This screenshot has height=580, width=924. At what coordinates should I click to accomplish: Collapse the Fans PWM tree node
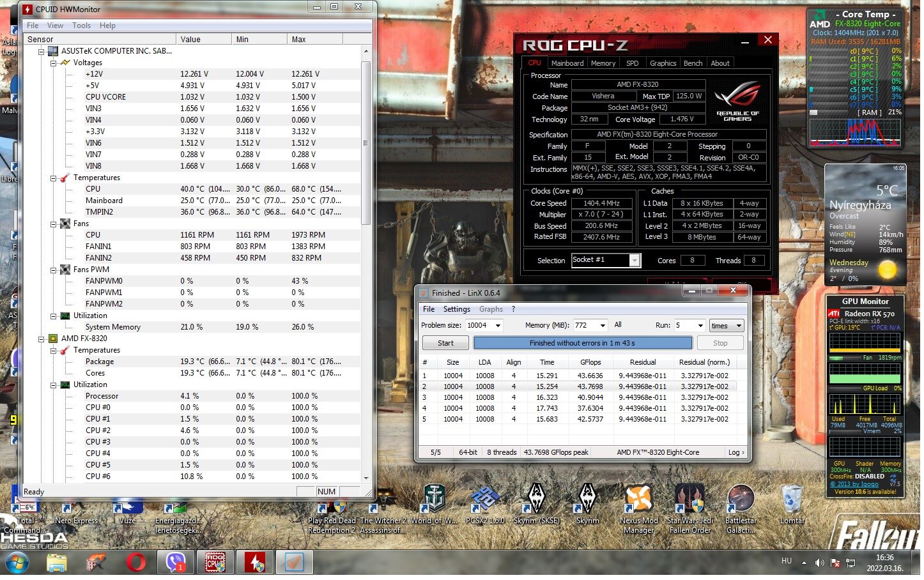click(54, 271)
